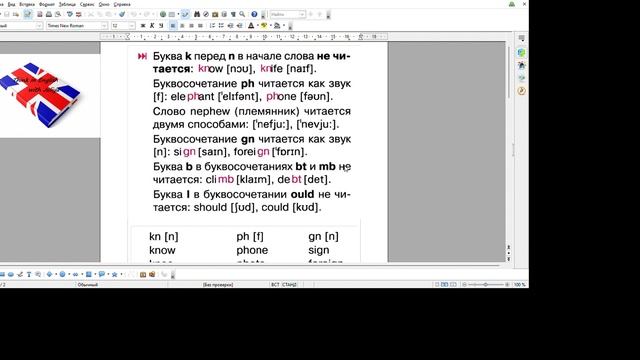Open the Формат menu

(x=47, y=4)
